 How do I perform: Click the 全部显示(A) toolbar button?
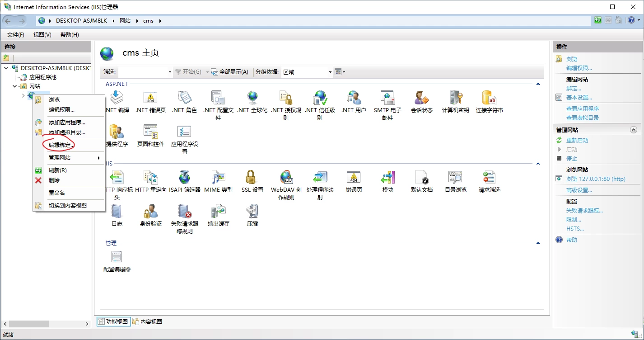tap(229, 72)
